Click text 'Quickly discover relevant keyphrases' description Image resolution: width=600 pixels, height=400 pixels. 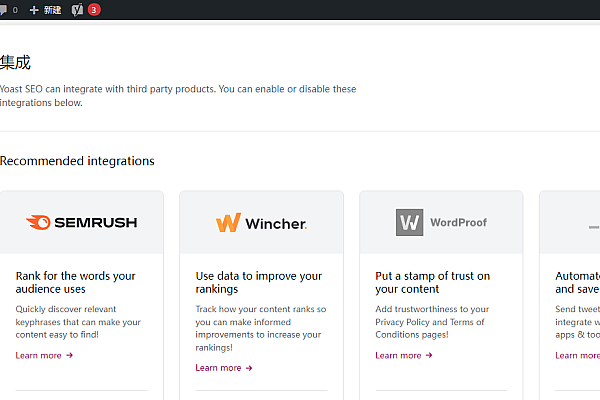[x=78, y=322]
